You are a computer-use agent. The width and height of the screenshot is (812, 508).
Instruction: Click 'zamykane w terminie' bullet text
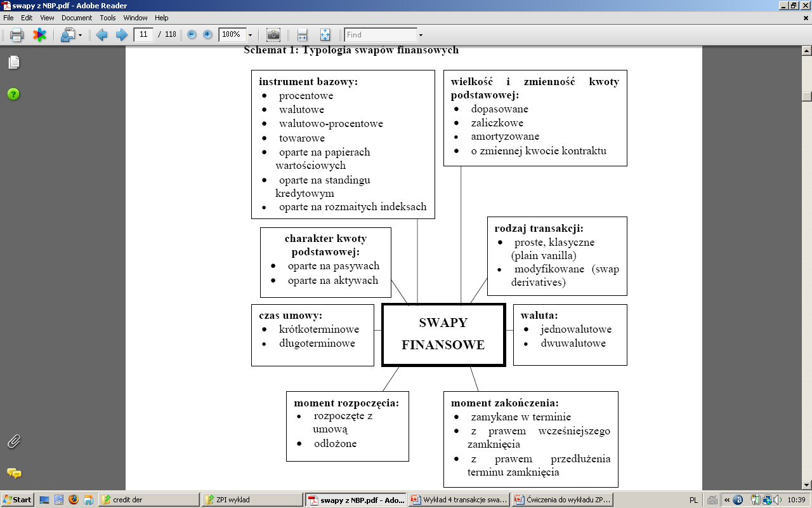(521, 417)
